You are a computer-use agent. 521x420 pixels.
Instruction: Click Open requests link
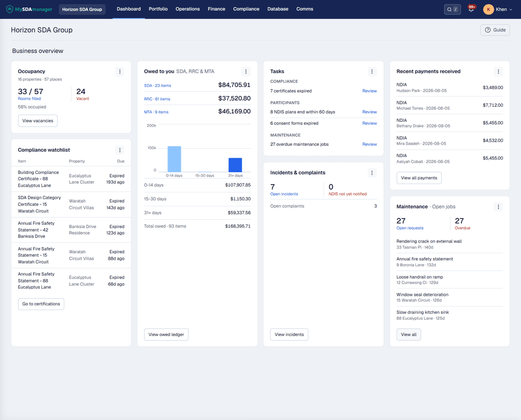pyautogui.click(x=410, y=228)
